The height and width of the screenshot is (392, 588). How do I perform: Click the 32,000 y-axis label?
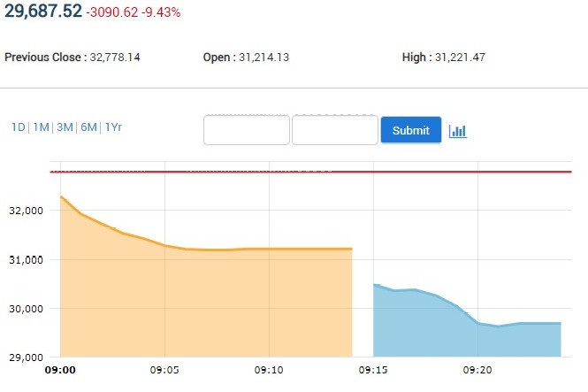(27, 211)
